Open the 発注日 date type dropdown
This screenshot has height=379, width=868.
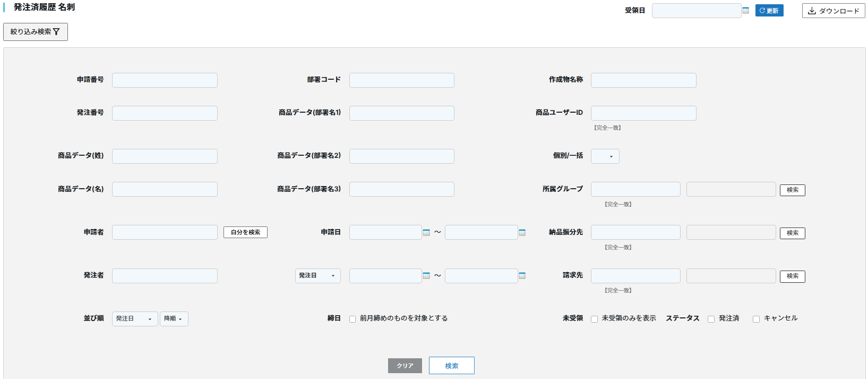pyautogui.click(x=317, y=276)
